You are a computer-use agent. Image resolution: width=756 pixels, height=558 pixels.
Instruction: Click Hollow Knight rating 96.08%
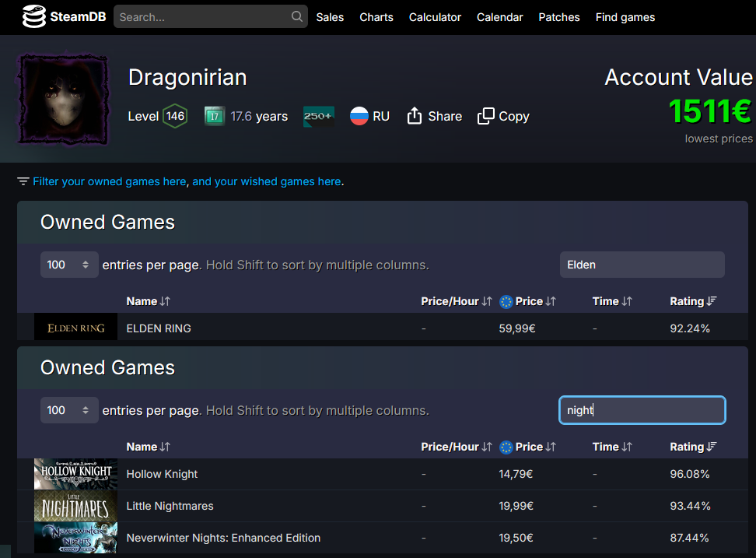click(x=689, y=474)
